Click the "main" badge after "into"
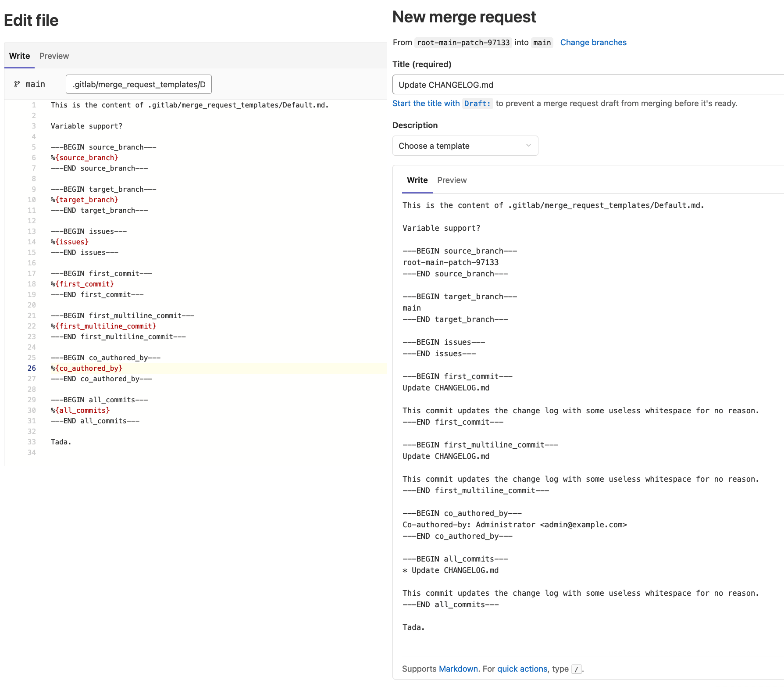Viewport: 784px width, 687px height. click(542, 42)
